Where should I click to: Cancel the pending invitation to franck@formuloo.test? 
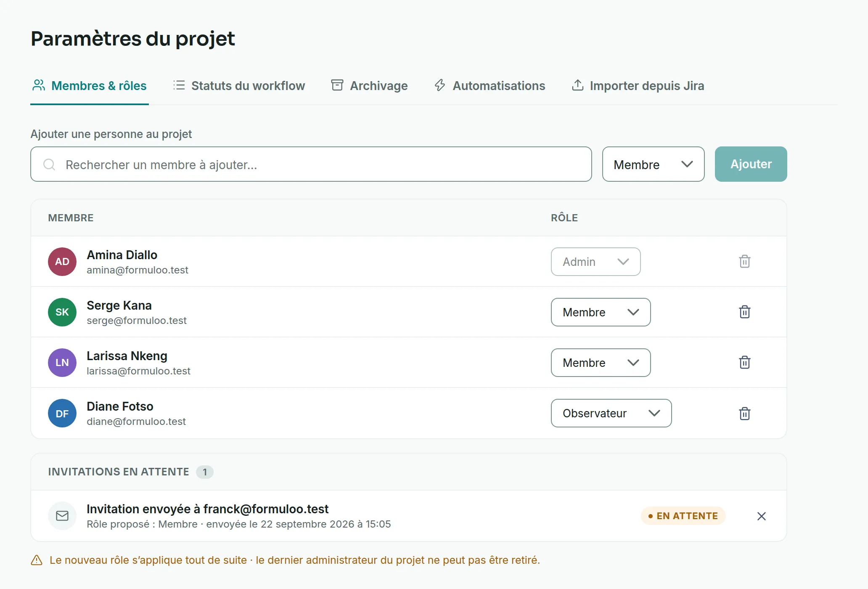[x=761, y=516]
